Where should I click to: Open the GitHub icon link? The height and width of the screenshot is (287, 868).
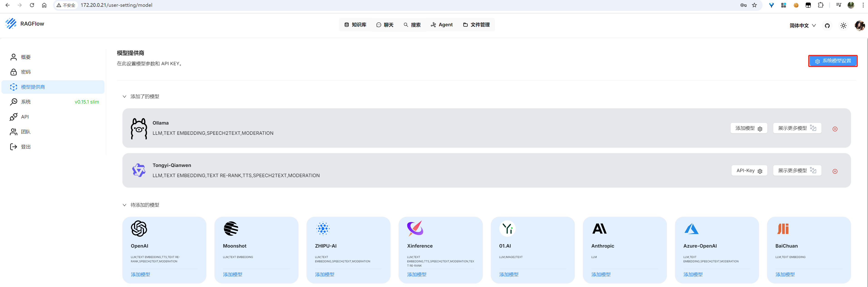pyautogui.click(x=827, y=26)
